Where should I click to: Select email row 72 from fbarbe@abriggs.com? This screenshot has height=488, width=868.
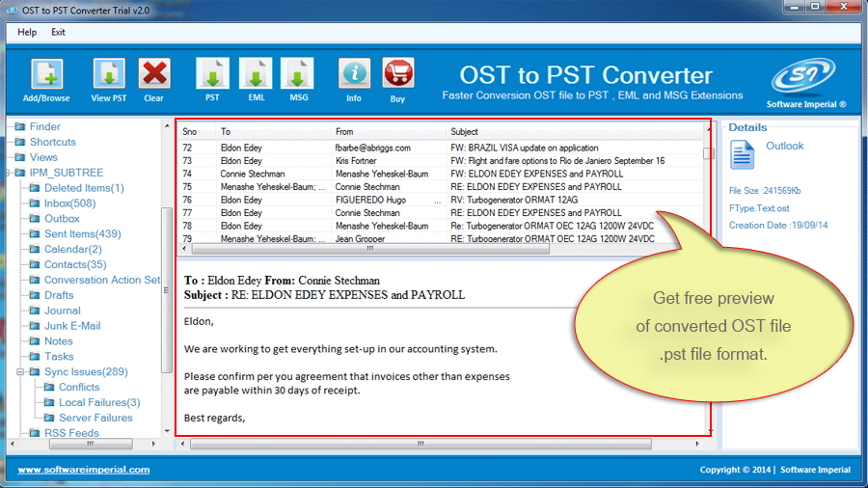click(x=441, y=148)
